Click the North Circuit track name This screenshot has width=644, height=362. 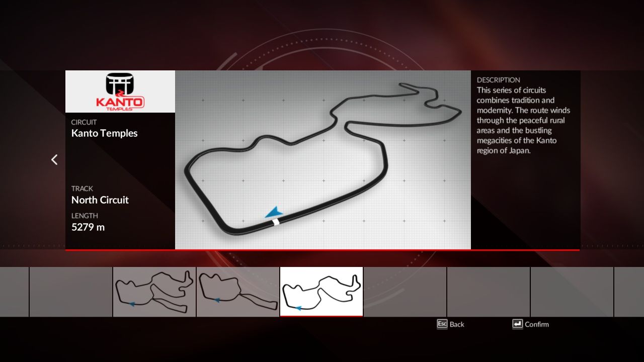point(100,200)
